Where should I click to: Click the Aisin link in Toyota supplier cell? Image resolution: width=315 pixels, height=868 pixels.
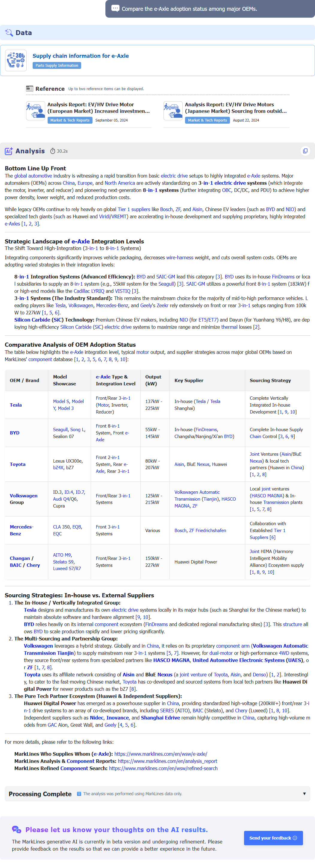click(x=179, y=464)
